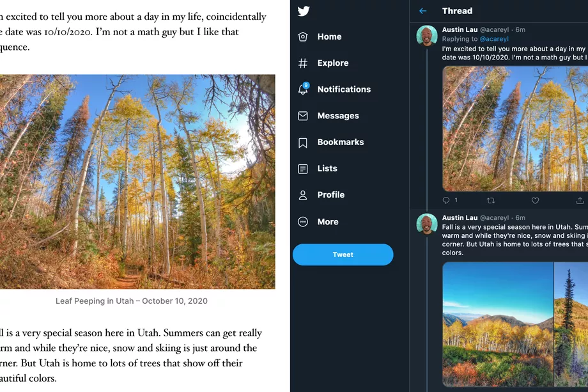588x392 pixels.
Task: Go back with the Thread arrow
Action: [x=422, y=11]
